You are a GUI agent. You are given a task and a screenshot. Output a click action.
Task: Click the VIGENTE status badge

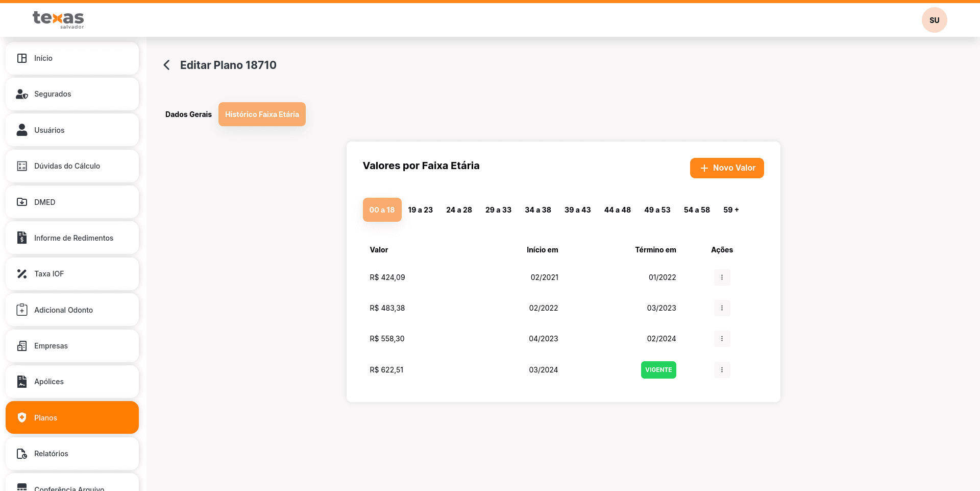(x=658, y=370)
